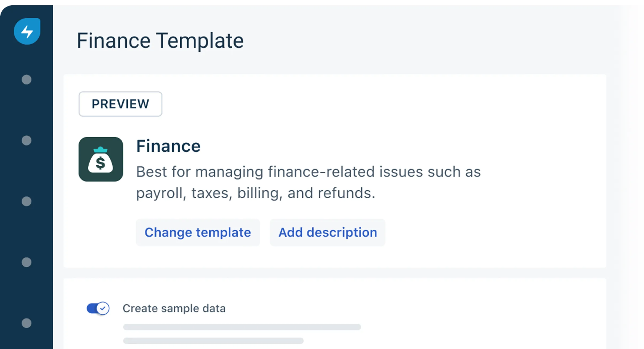Click the dollar sign on money bag
This screenshot has width=644, height=349.
[101, 163]
